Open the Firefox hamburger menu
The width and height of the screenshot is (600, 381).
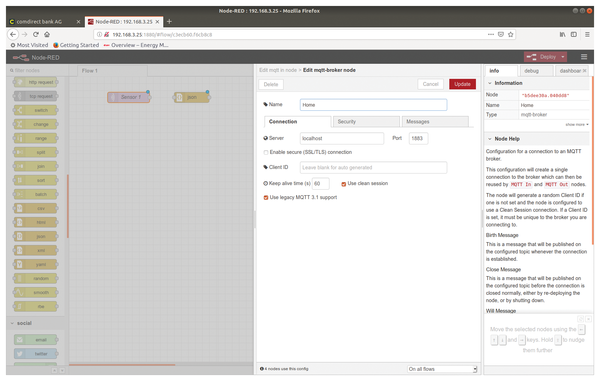(x=587, y=34)
